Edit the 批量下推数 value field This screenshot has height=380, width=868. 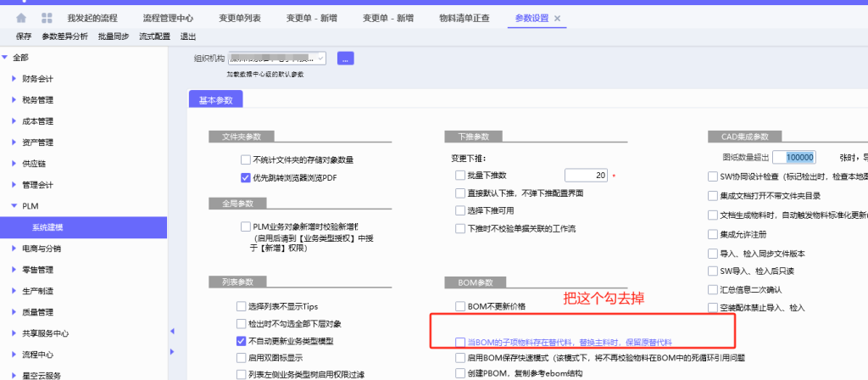pyautogui.click(x=587, y=175)
